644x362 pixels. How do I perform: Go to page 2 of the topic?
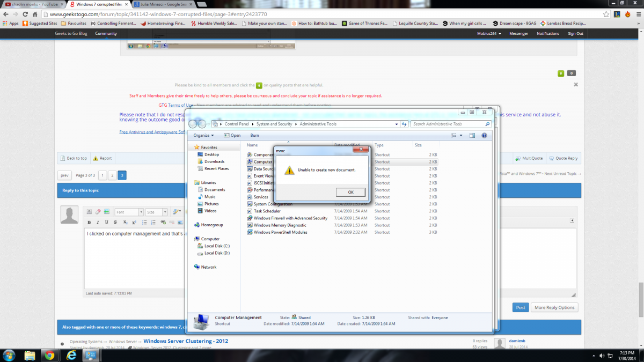112,175
